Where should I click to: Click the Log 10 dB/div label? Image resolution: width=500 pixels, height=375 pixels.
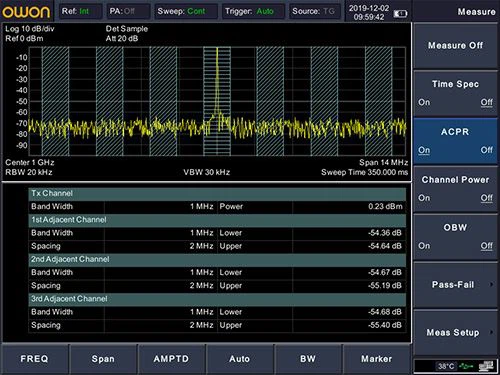[x=30, y=29]
